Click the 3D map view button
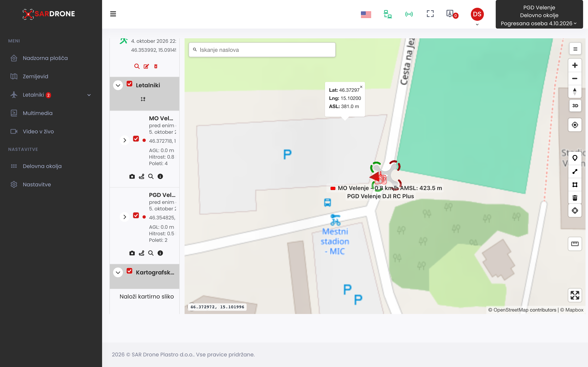The height and width of the screenshot is (367, 588). click(x=575, y=106)
